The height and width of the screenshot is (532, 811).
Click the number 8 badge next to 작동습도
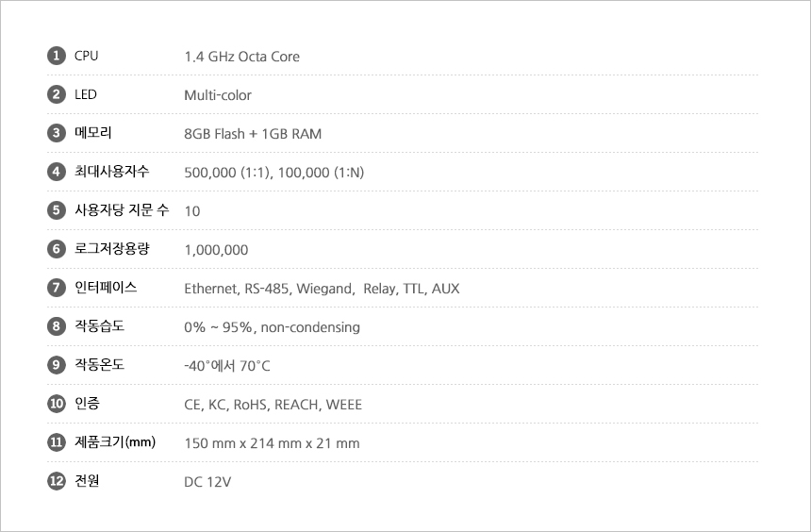tap(56, 326)
